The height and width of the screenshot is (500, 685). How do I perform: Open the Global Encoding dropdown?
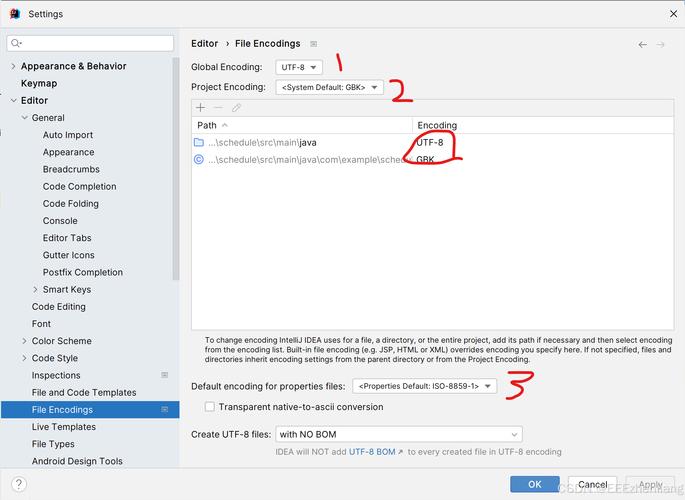point(298,67)
